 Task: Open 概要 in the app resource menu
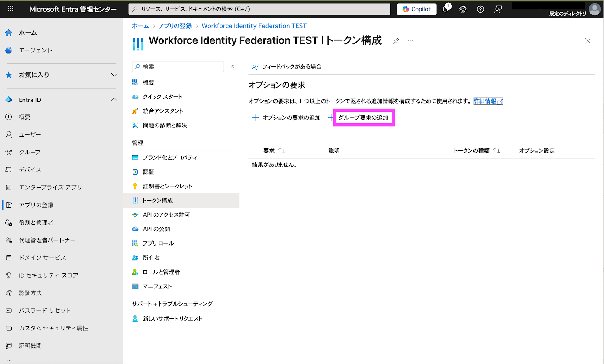148,82
